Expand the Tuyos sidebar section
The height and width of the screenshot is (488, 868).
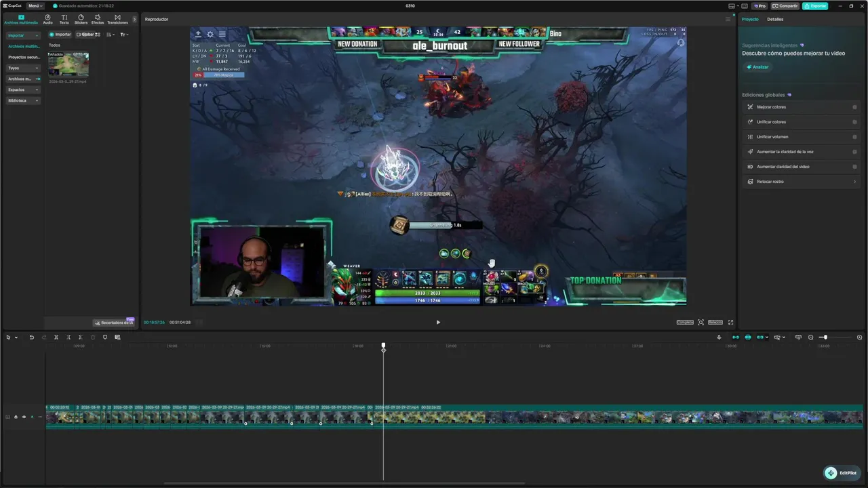[x=23, y=68]
